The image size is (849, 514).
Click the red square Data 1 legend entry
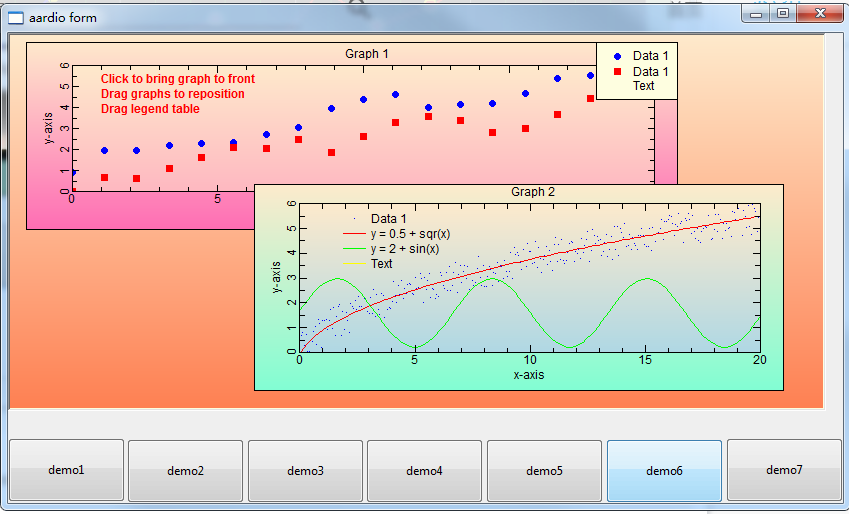pos(642,71)
